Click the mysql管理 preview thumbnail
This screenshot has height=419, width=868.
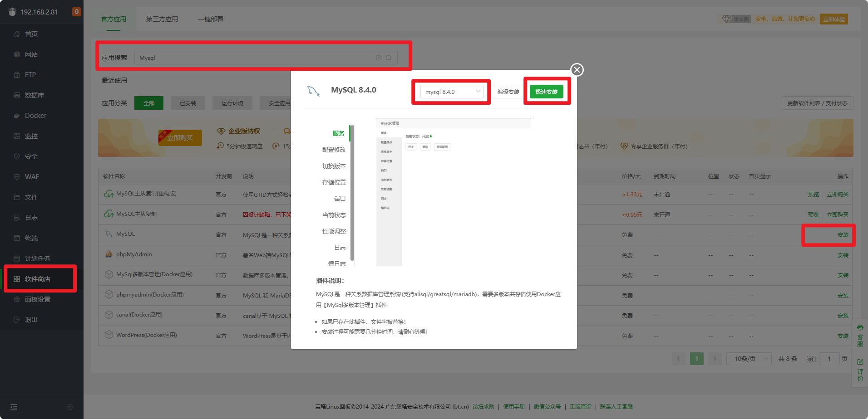pos(454,192)
